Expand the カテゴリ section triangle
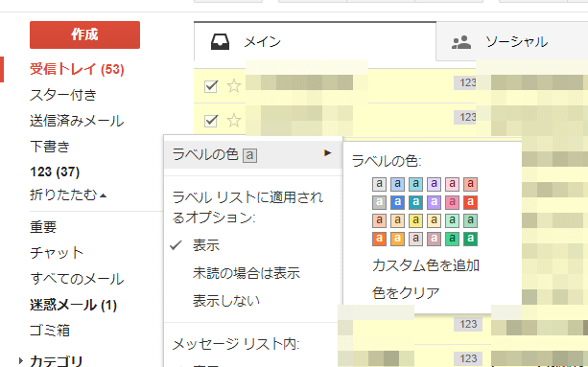This screenshot has height=367, width=588. 21,360
